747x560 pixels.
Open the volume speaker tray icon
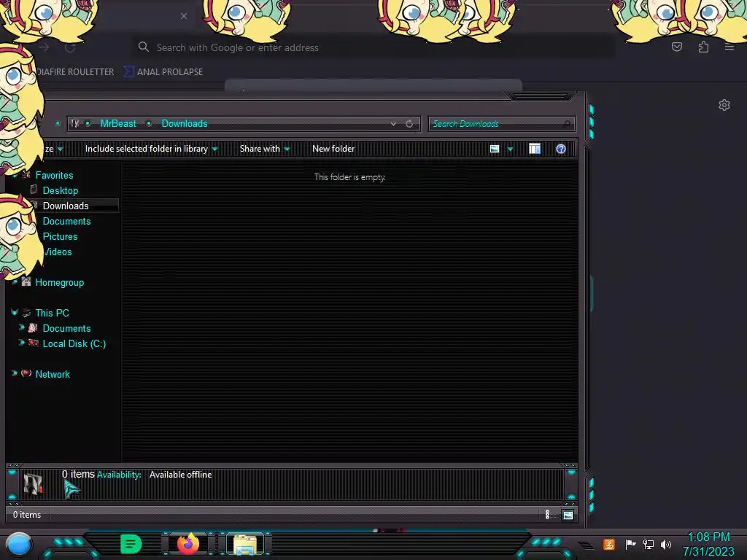[x=666, y=544]
